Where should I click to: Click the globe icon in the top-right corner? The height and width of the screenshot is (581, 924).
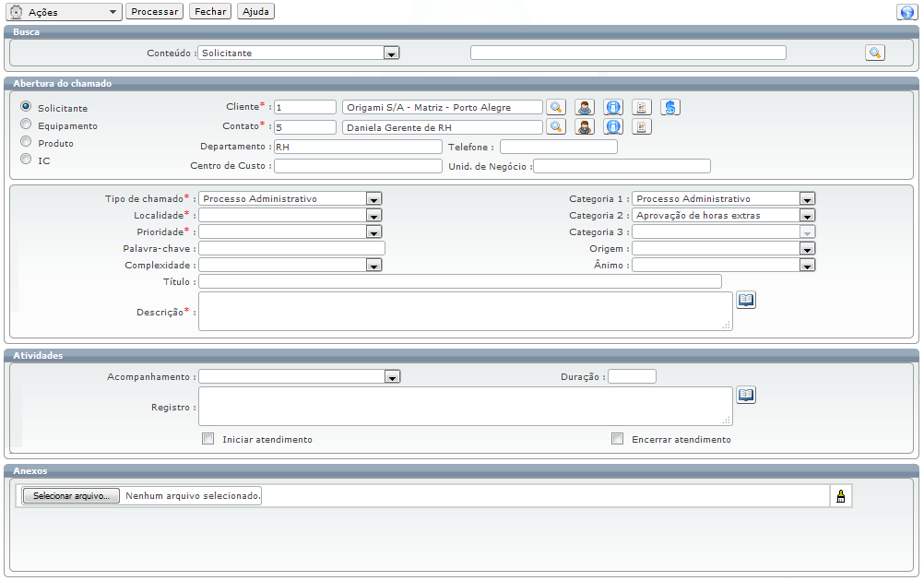pos(906,12)
